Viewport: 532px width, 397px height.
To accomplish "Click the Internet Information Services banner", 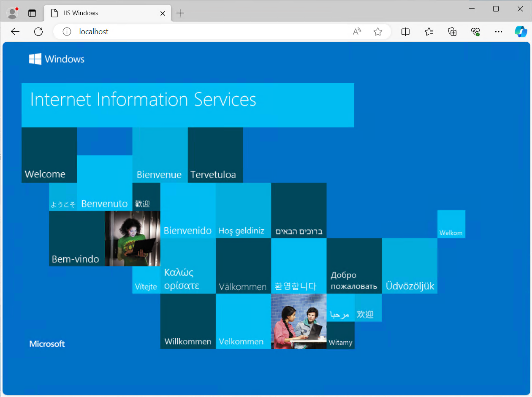I will 187,105.
